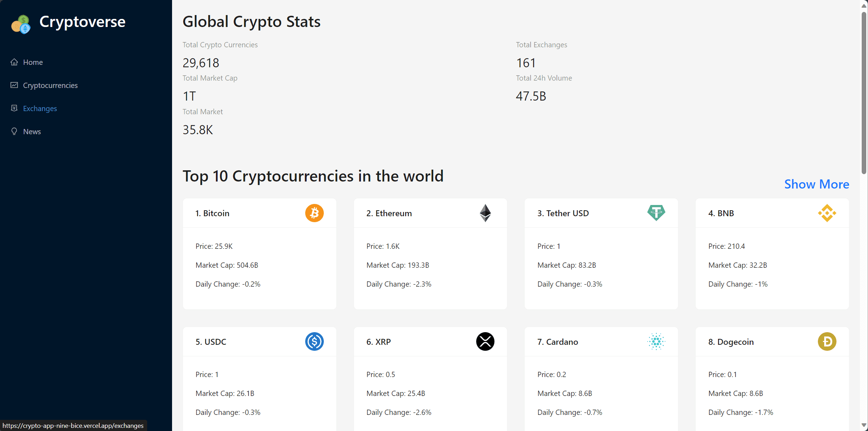Click the Cryptoverse title link
Screen dimensions: 868x431
tap(82, 22)
